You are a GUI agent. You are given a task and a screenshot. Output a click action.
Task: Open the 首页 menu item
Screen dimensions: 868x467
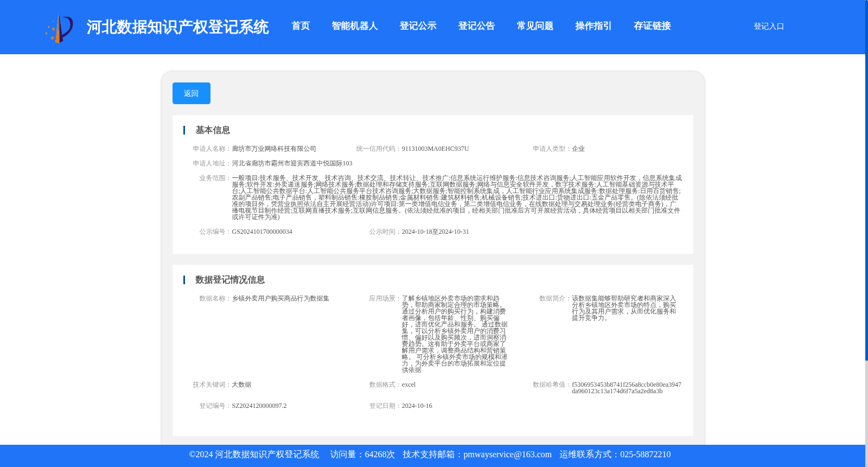click(x=301, y=26)
